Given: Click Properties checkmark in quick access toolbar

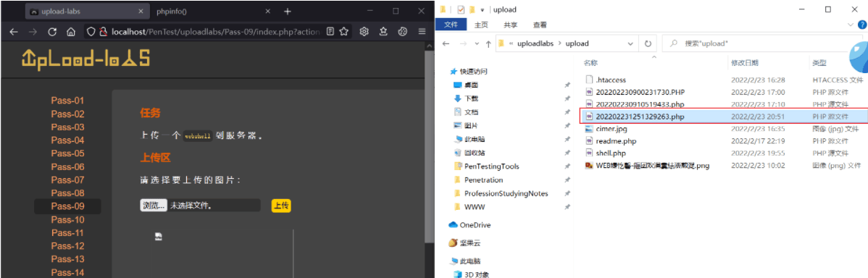Looking at the screenshot, I should coord(461,9).
